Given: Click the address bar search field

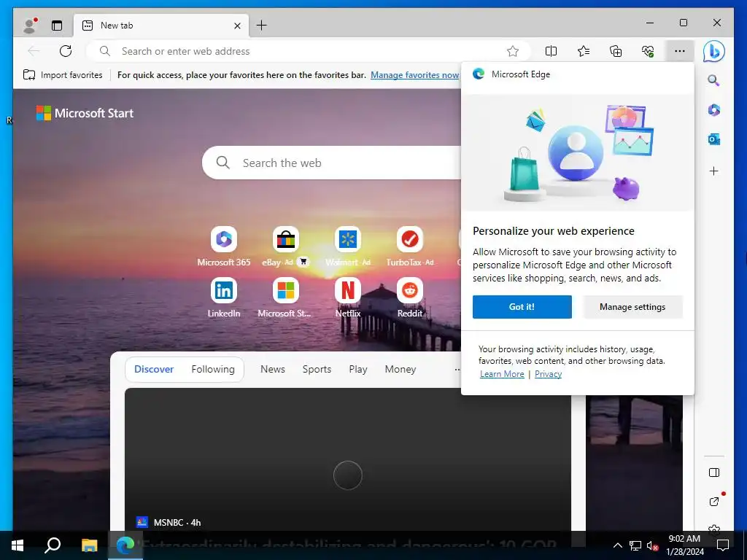Looking at the screenshot, I should click(309, 51).
